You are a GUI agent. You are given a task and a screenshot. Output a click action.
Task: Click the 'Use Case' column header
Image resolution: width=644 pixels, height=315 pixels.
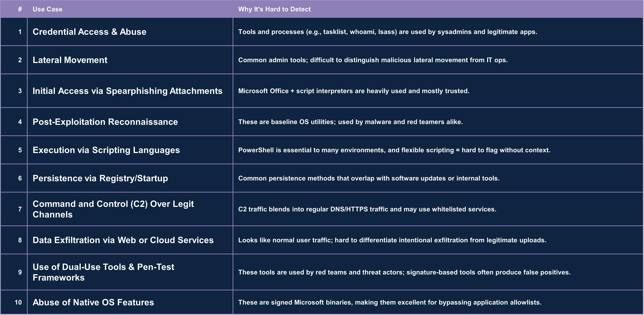pyautogui.click(x=47, y=9)
